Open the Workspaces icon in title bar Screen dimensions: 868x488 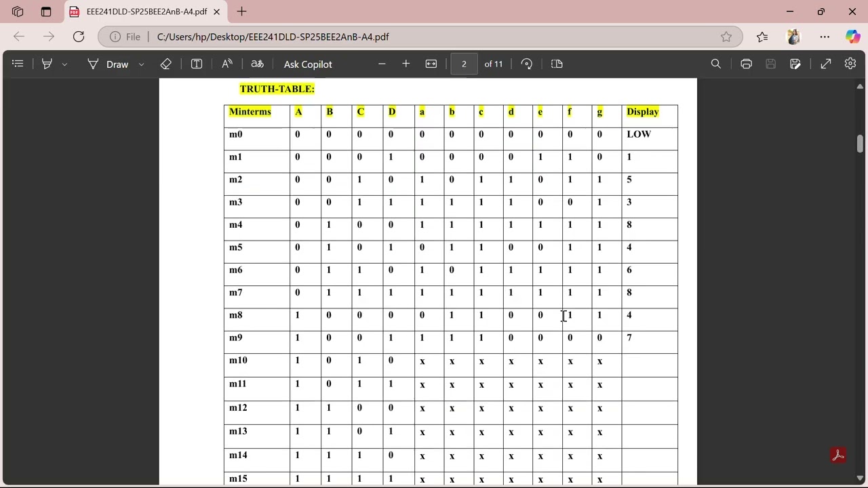[18, 12]
